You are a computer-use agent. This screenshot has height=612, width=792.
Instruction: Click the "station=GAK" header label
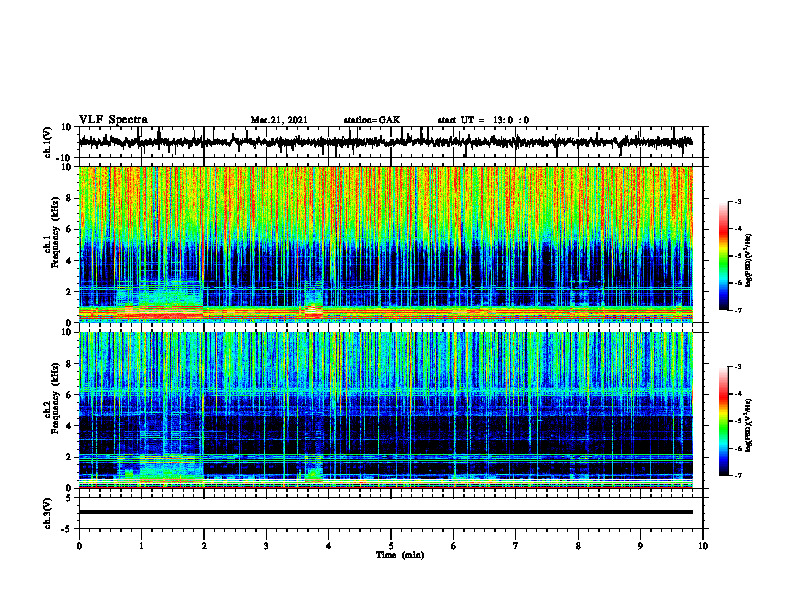[x=372, y=120]
